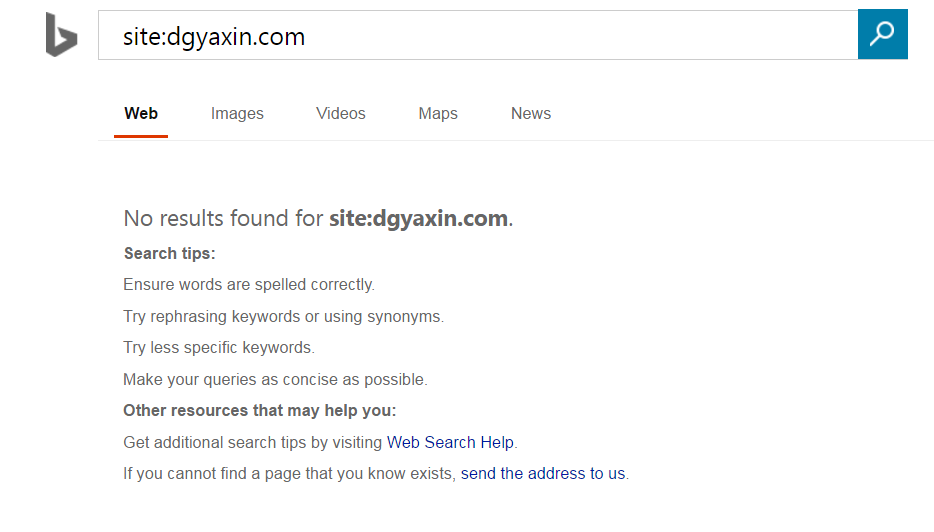
Task: Click 'Other resources that may help you:' label
Action: coord(260,410)
